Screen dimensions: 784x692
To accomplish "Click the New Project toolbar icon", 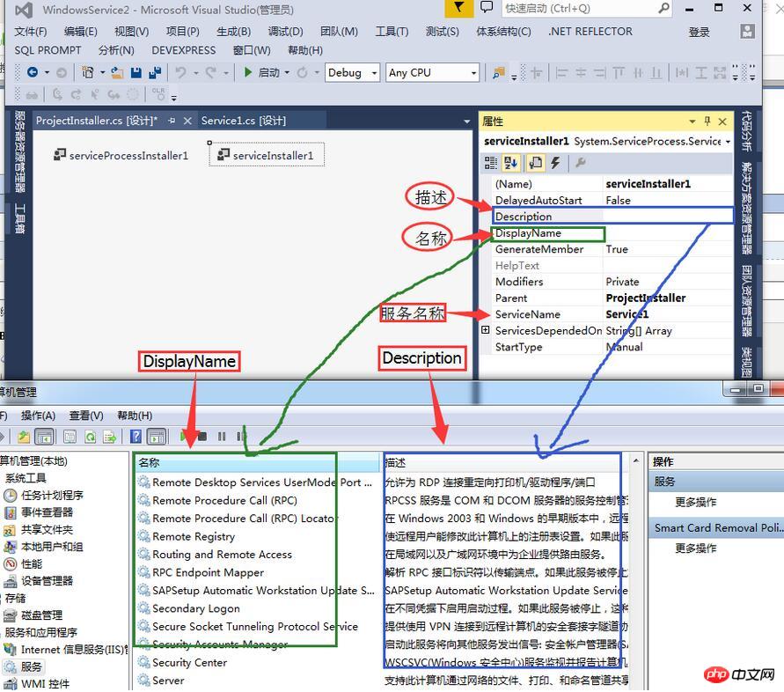I will tap(87, 72).
